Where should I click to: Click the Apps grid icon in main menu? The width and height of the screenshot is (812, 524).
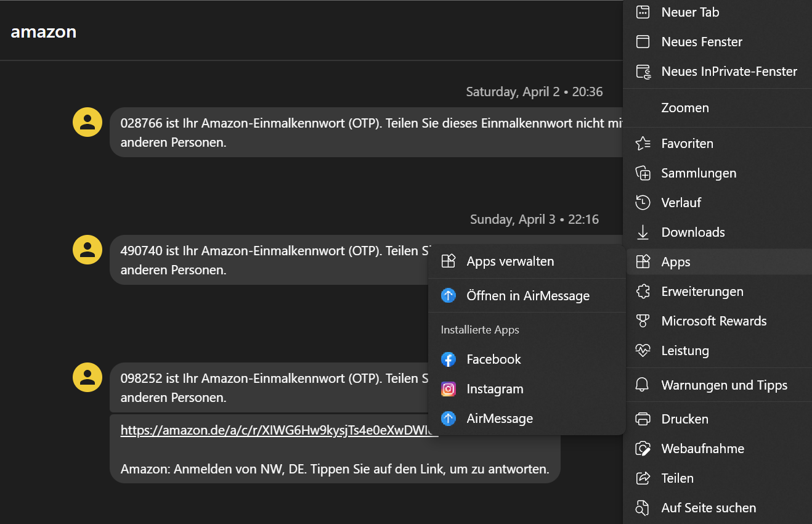tap(643, 262)
